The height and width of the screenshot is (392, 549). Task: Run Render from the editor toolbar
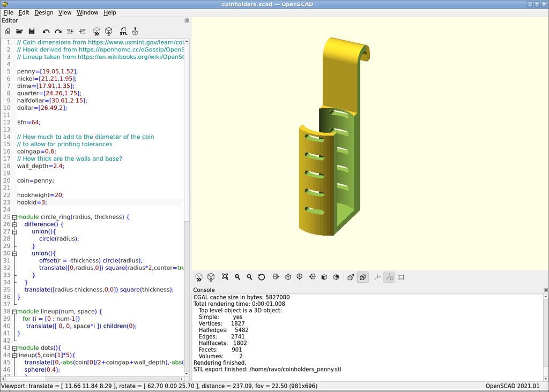coord(109,32)
